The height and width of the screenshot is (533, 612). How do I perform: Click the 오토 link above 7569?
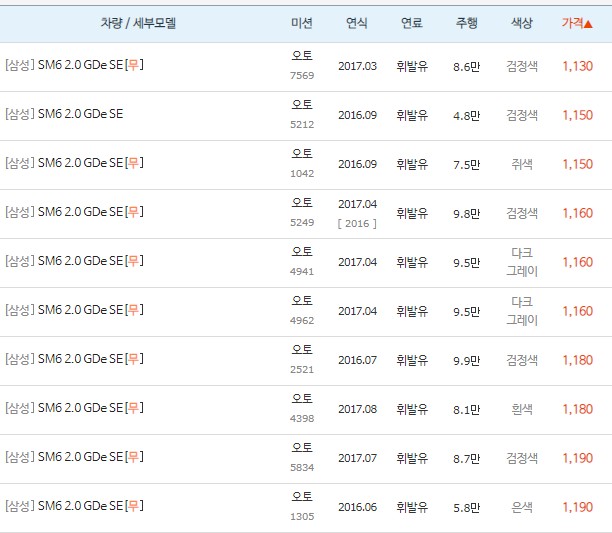302,55
